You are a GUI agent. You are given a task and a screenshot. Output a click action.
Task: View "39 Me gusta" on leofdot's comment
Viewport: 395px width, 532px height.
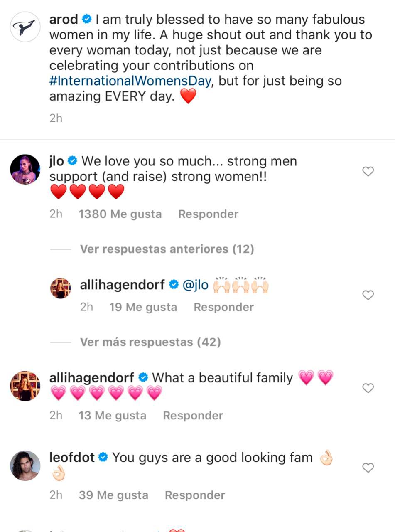[x=113, y=495]
